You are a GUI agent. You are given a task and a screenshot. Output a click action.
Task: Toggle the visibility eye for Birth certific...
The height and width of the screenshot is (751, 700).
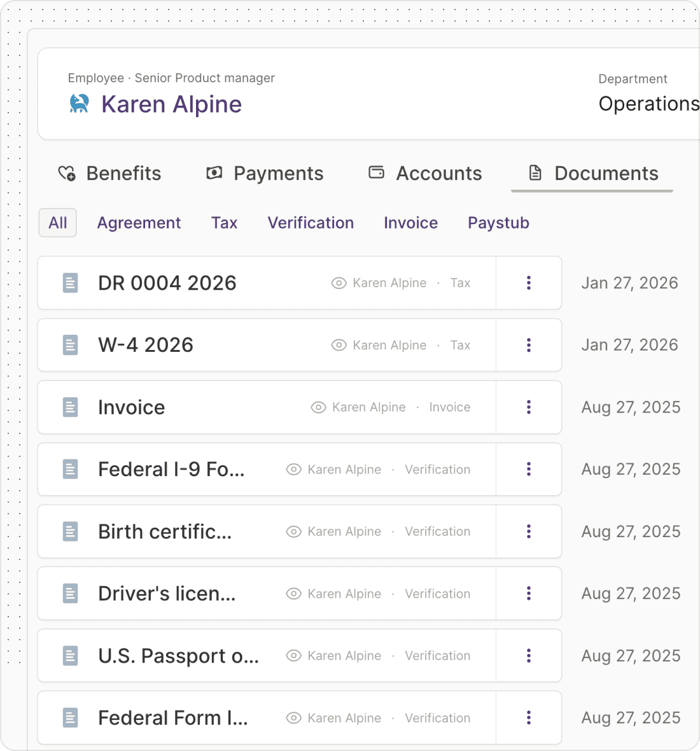pyautogui.click(x=294, y=531)
